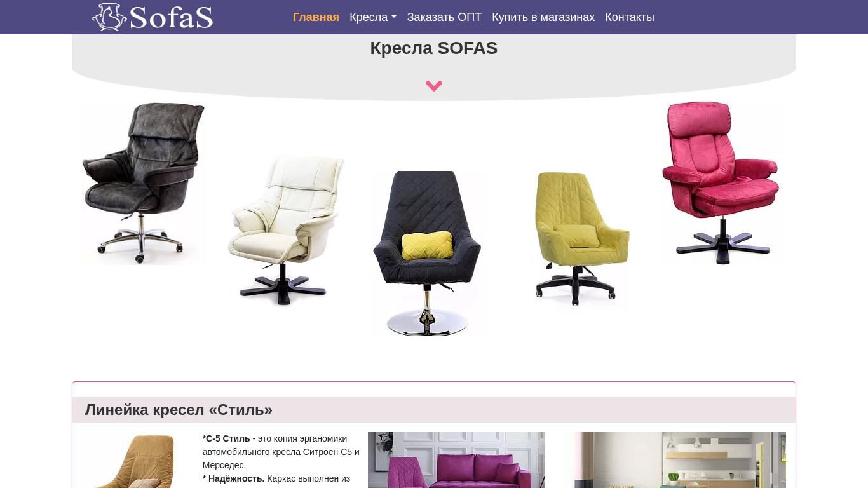View the dark gray recliner chair
The width and height of the screenshot is (868, 488).
pyautogui.click(x=144, y=183)
